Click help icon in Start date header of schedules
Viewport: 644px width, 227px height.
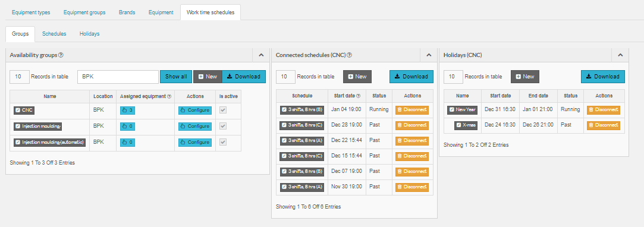point(358,96)
